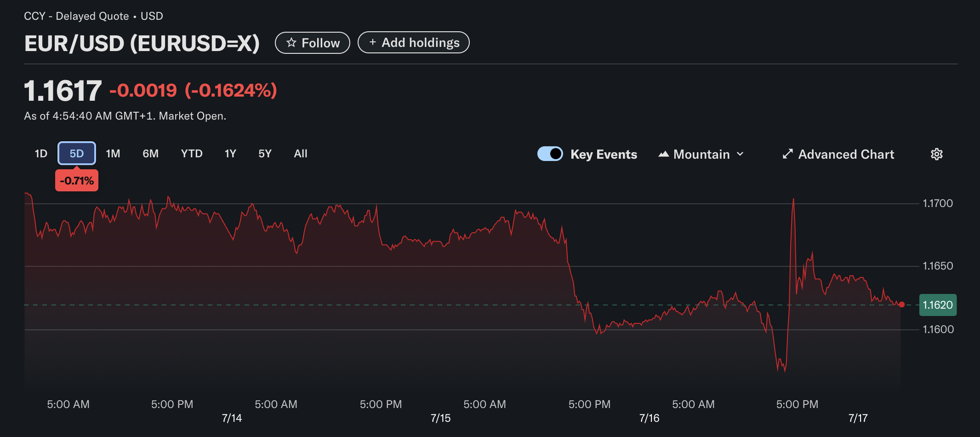Click the (-0.1624%) percentage change
The image size is (980, 437).
(231, 91)
